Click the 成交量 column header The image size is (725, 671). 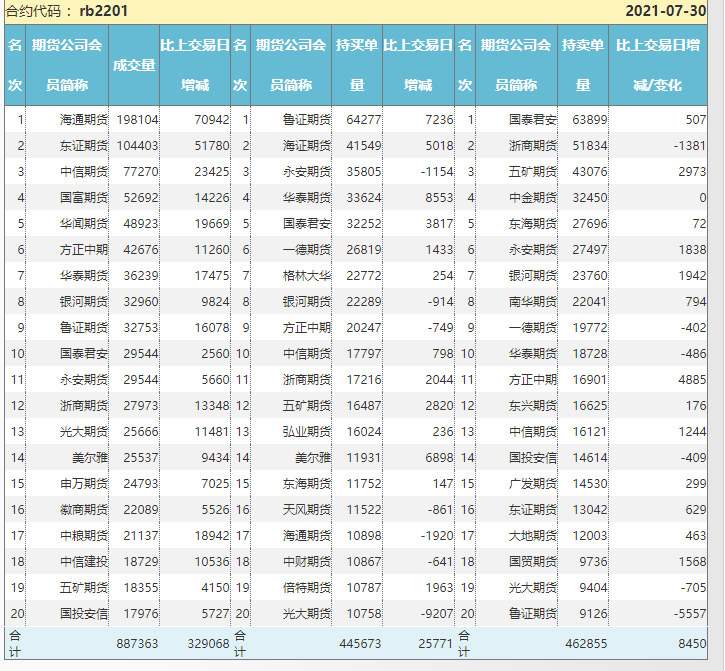(134, 65)
